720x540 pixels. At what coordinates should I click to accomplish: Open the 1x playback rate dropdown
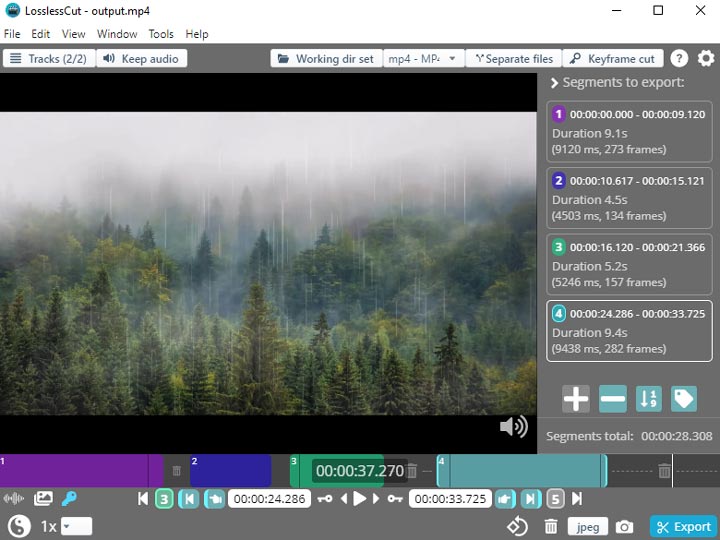[77, 526]
